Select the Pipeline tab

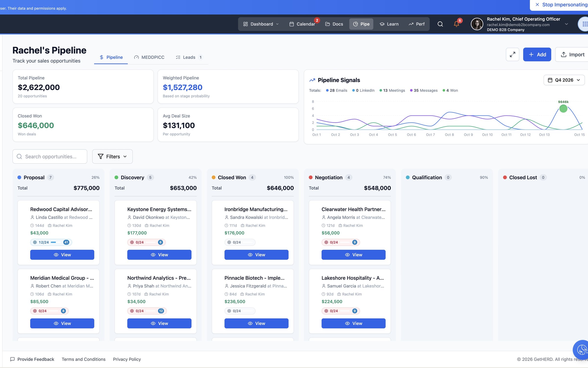coord(111,57)
